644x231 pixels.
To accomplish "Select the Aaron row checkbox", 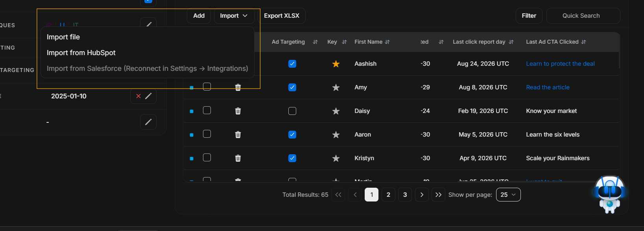I will [x=207, y=134].
